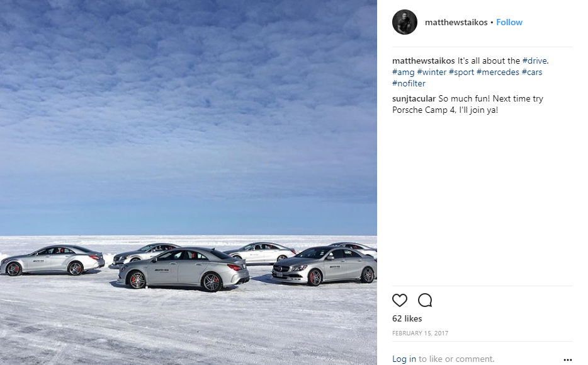The width and height of the screenshot is (588, 365).
Task: Open the #drive hashtag
Action: [x=534, y=61]
